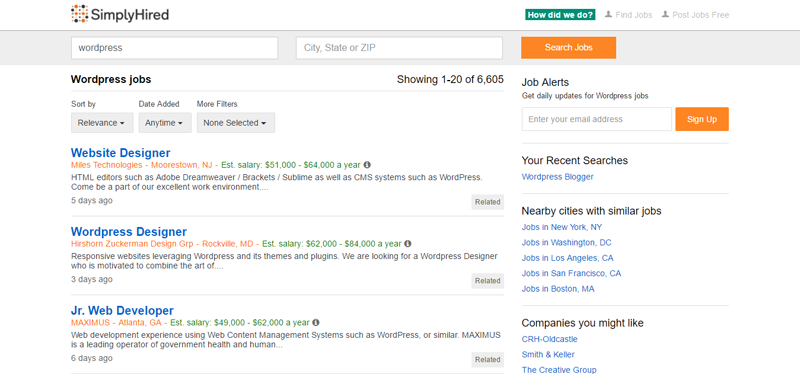The height and width of the screenshot is (374, 800).
Task: Click Related tag on Jr. Web Developer listing
Action: [487, 359]
